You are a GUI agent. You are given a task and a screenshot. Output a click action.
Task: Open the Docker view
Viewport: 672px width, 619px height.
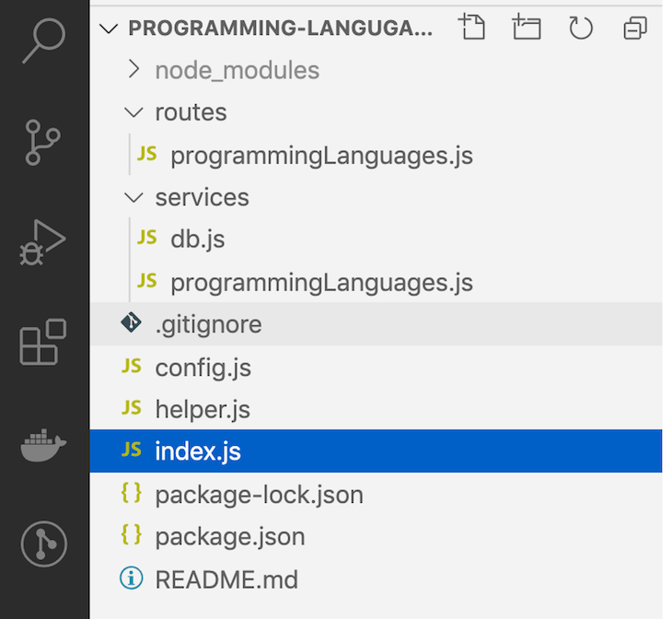[43, 445]
